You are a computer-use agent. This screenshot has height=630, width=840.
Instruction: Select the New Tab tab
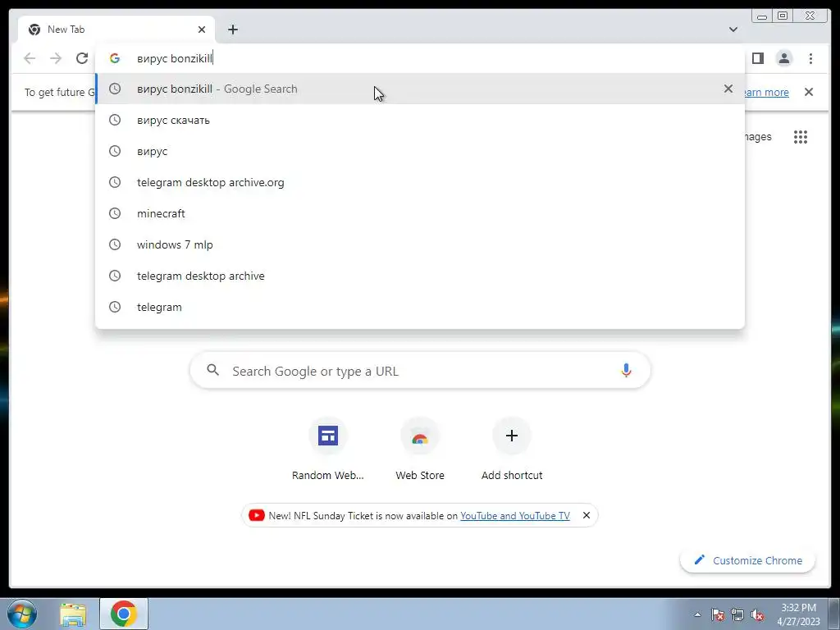116,30
